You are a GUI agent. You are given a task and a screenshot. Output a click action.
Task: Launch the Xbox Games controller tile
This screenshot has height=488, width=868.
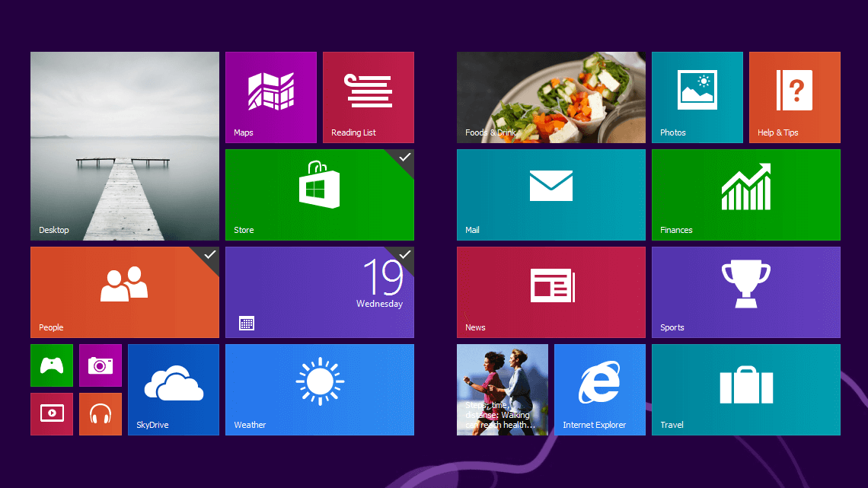52,365
